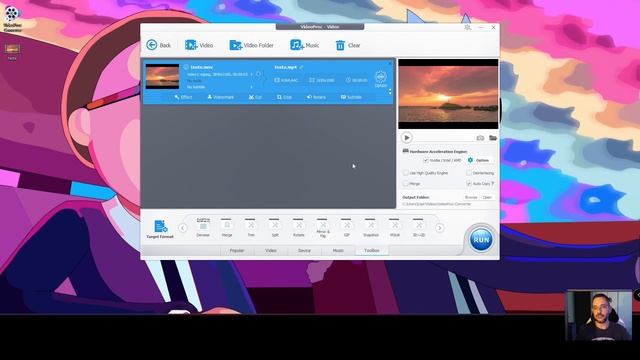
Task: Enable Deinterlacing checkbox
Action: coord(469,173)
